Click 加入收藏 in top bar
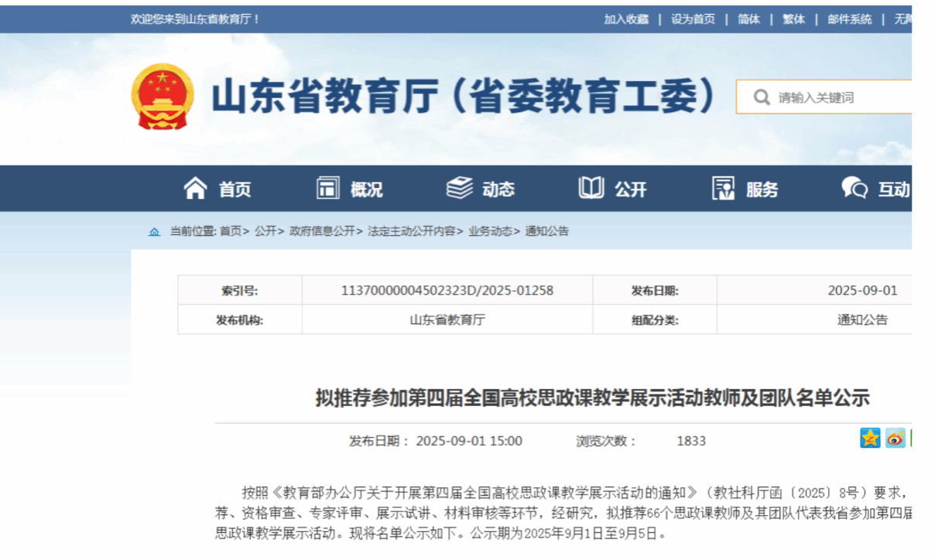 pos(626,19)
